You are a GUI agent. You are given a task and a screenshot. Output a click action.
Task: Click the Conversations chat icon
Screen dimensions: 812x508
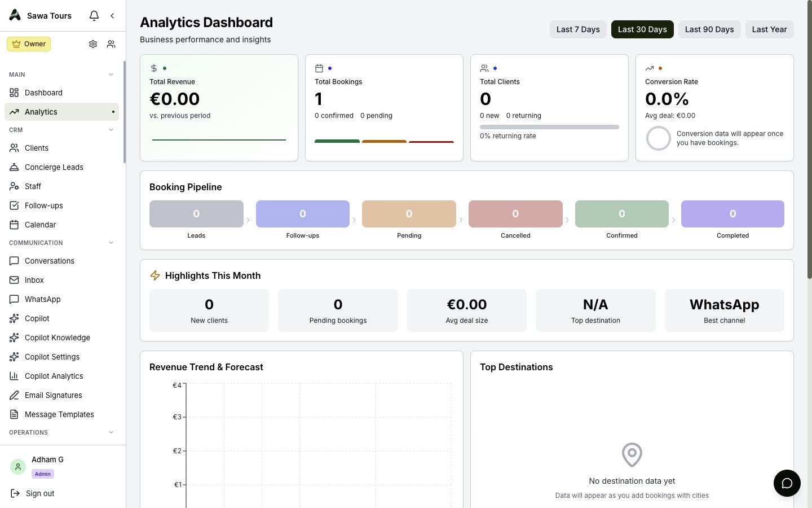tap(14, 261)
